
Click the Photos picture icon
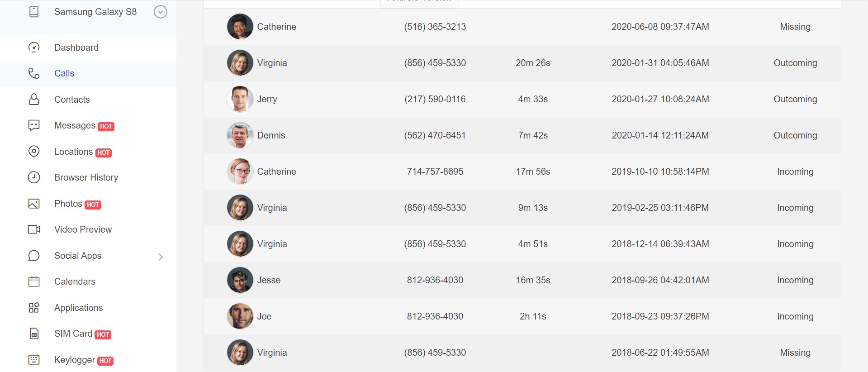pyautogui.click(x=34, y=204)
